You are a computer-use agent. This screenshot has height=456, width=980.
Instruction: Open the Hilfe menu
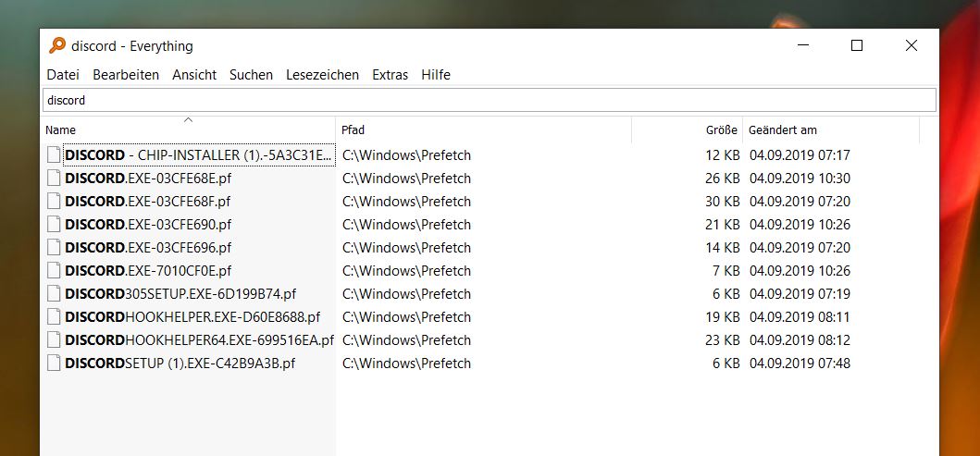click(436, 75)
